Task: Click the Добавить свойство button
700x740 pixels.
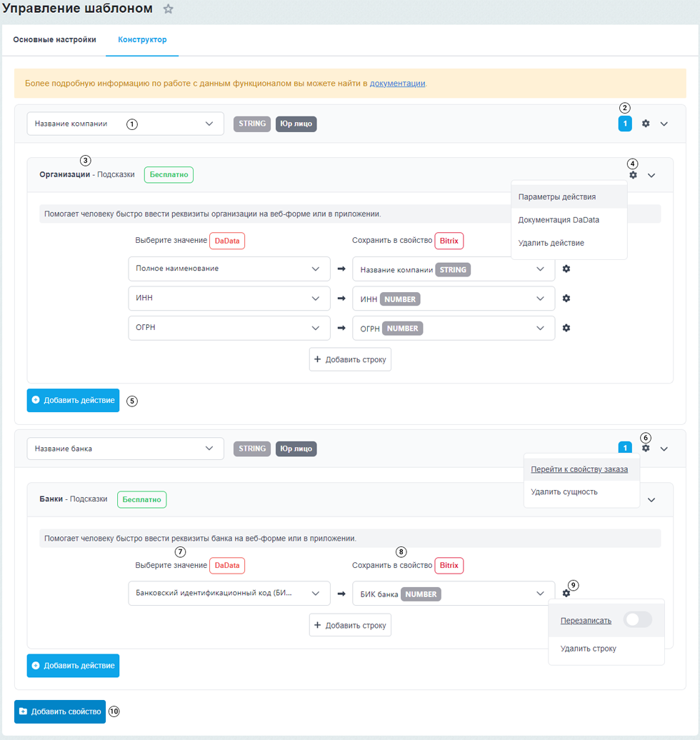Action: click(x=60, y=711)
